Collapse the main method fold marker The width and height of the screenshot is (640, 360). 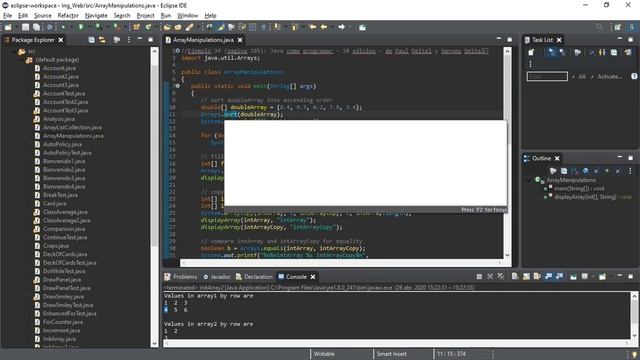pyautogui.click(x=178, y=86)
